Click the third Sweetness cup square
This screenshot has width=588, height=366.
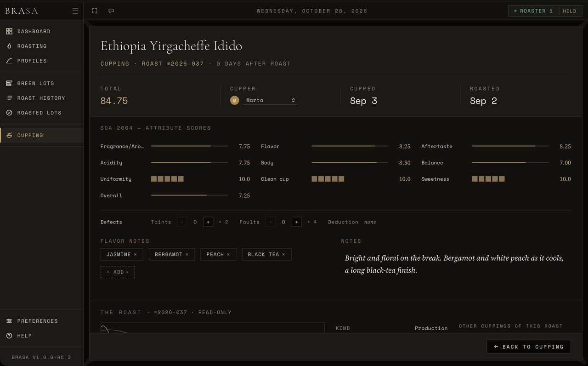(488, 179)
